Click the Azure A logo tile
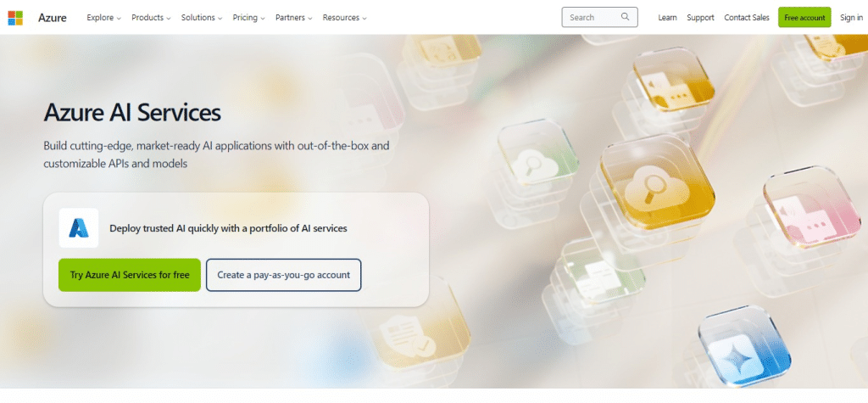The height and width of the screenshot is (403, 868). point(79,228)
